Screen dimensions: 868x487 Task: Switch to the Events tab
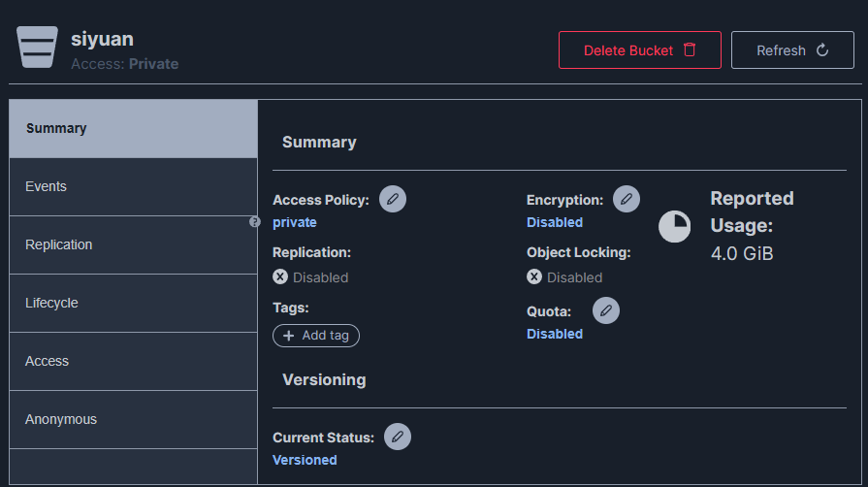[133, 186]
